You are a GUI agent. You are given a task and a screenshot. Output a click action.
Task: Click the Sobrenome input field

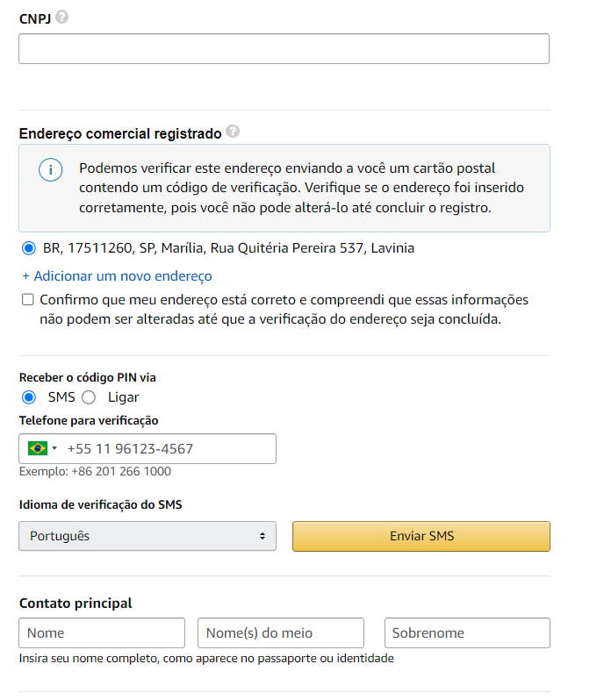[x=467, y=632]
